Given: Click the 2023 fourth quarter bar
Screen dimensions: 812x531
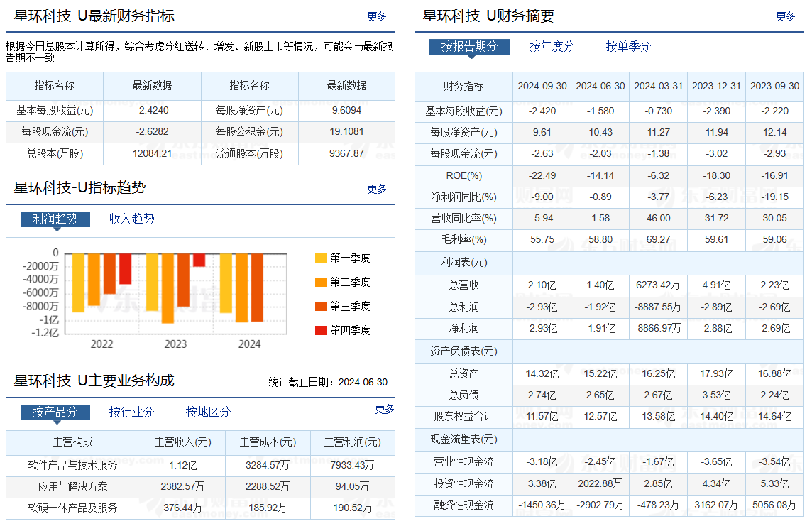Looking at the screenshot, I should (199, 260).
